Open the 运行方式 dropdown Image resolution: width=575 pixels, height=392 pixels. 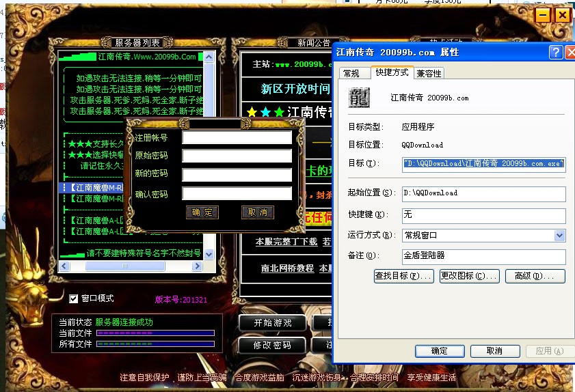click(x=559, y=235)
